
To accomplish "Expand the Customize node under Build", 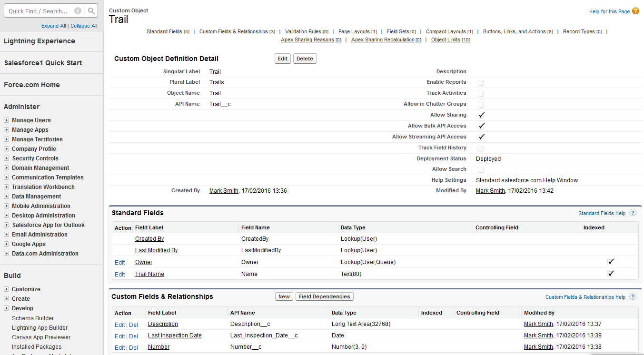I will coord(7,289).
